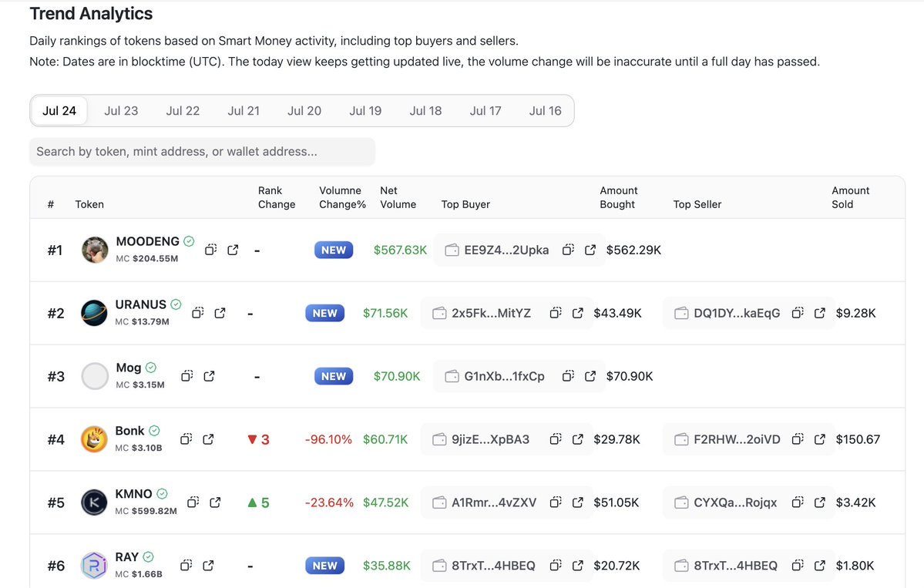Open Bonk token external link
The width and height of the screenshot is (924, 588).
208,439
